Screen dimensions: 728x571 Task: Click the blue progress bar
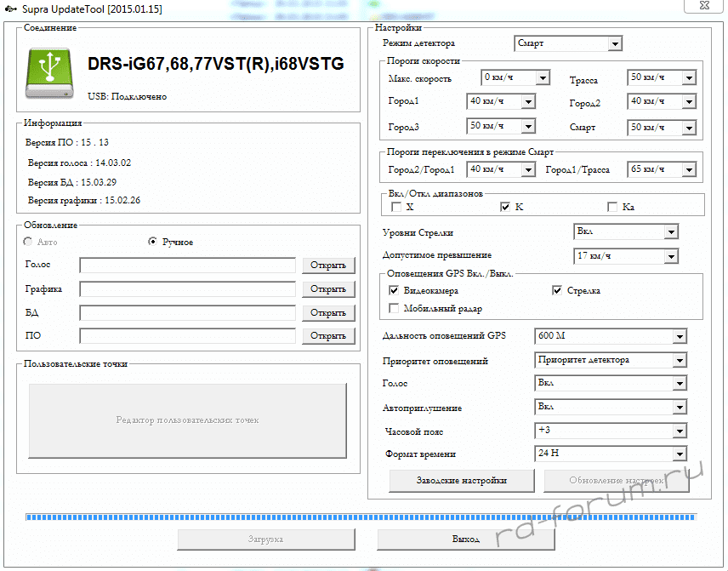pos(361,517)
